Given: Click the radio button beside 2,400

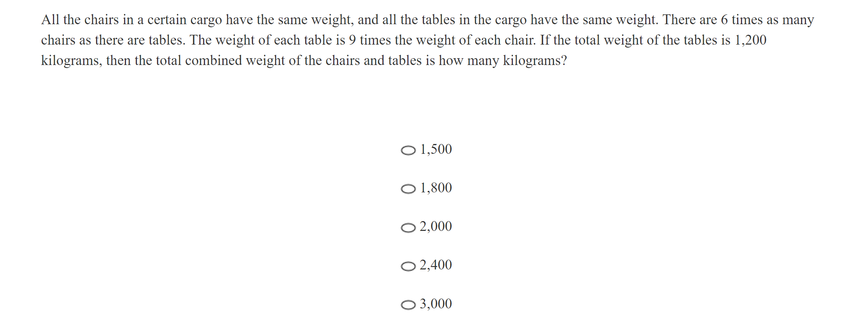Looking at the screenshot, I should click(x=408, y=266).
